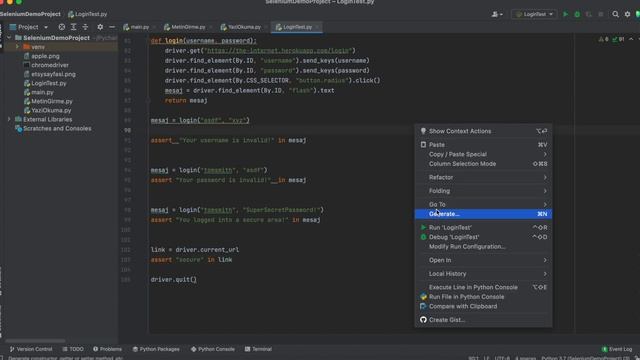The width and height of the screenshot is (640, 360).
Task: Expand the Local History submenu
Action: (483, 273)
